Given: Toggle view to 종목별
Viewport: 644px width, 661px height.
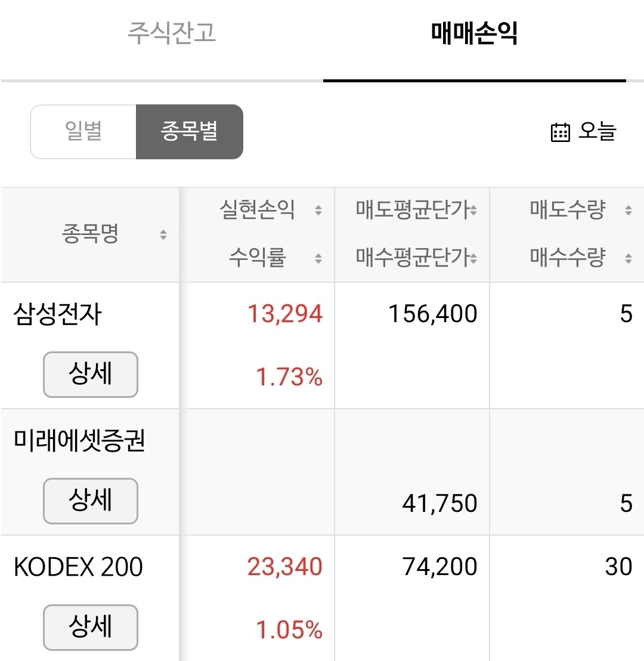Looking at the screenshot, I should [x=189, y=132].
